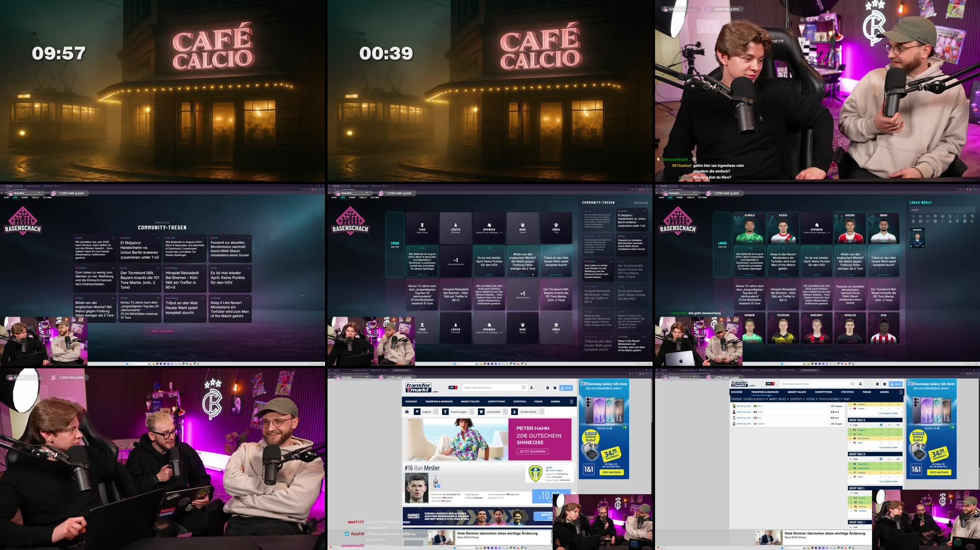The image size is (980, 550).
Task: Click the transfermarkt logo
Action: pyautogui.click(x=419, y=387)
